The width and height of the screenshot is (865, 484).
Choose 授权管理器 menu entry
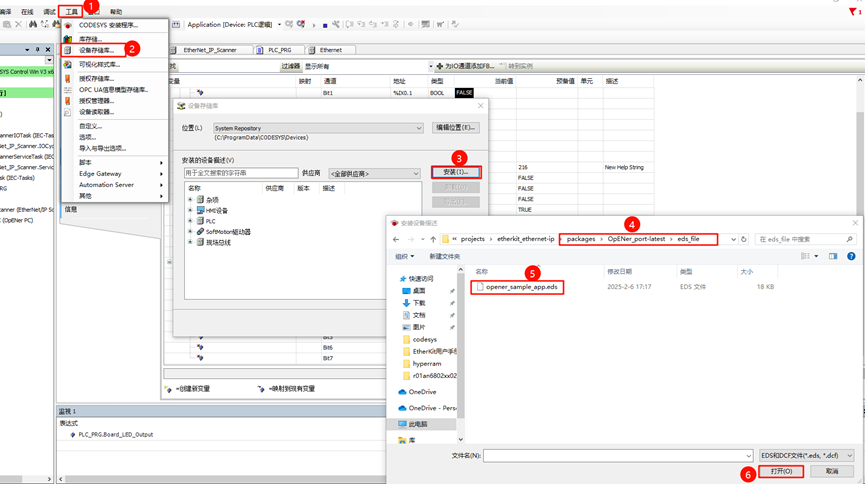click(97, 101)
